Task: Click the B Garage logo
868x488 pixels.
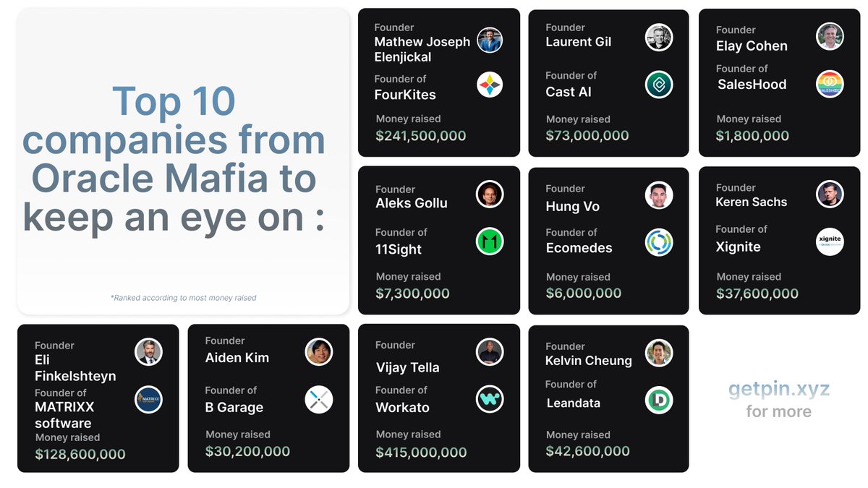Action: [318, 399]
